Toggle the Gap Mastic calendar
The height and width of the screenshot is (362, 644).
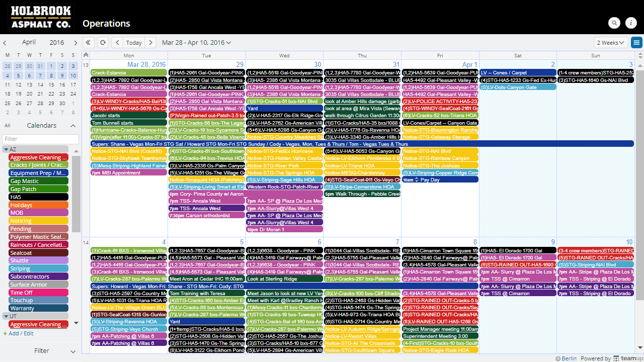(x=38, y=181)
